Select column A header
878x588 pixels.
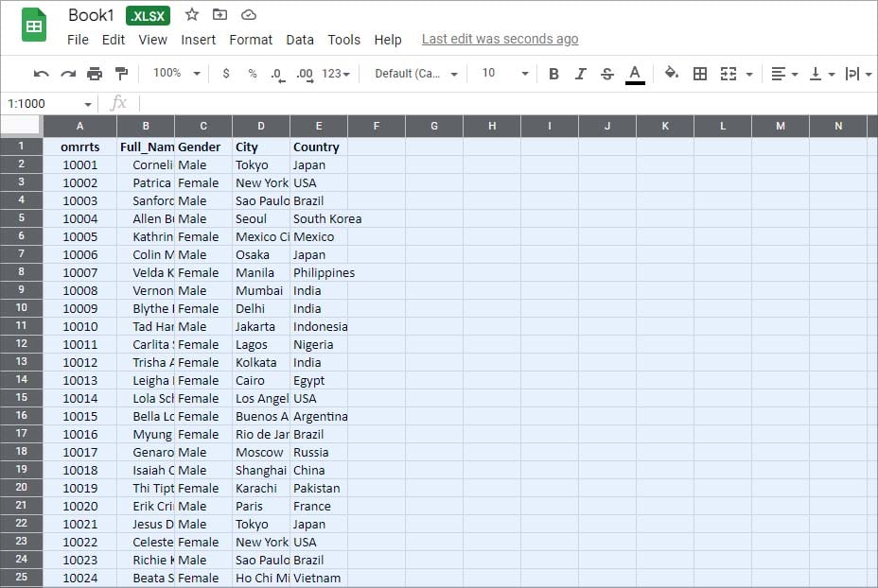[80, 126]
